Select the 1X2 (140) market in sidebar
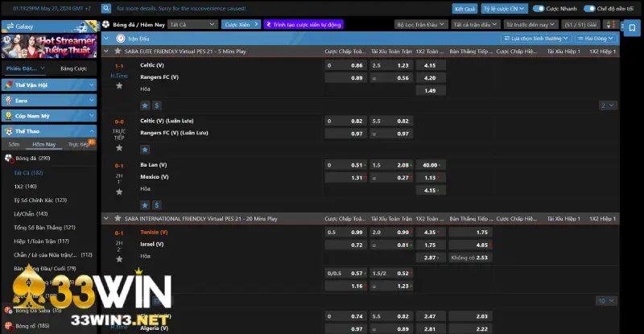The height and width of the screenshot is (334, 644). pos(26,186)
